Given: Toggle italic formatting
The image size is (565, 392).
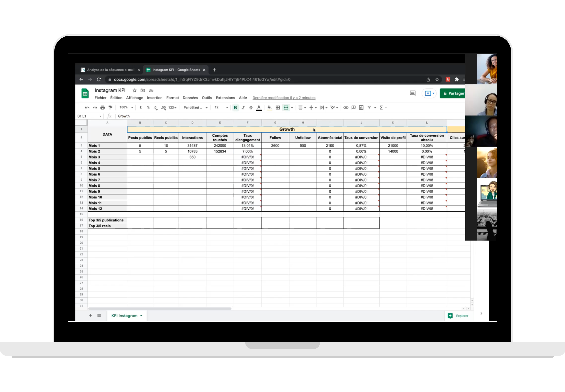Looking at the screenshot, I should point(243,107).
